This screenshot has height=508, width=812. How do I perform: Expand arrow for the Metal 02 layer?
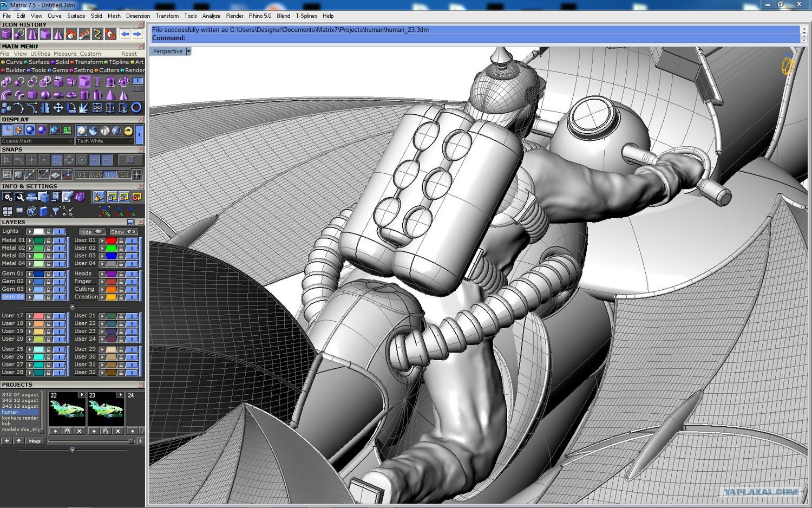pyautogui.click(x=30, y=248)
